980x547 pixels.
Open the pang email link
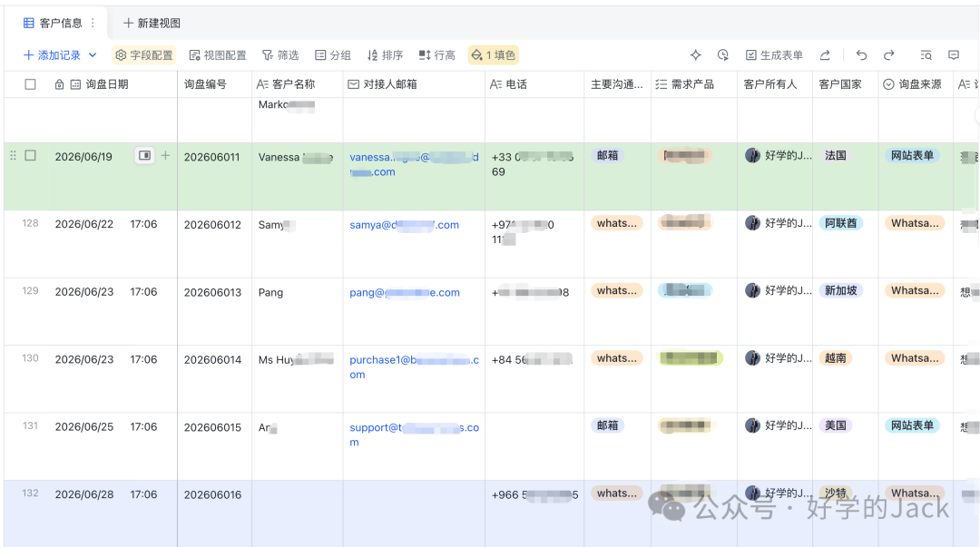pyautogui.click(x=405, y=292)
